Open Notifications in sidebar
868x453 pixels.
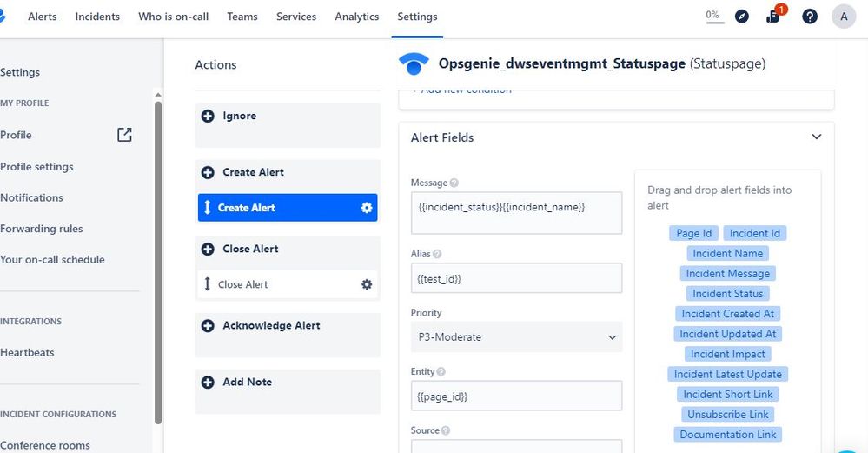[31, 197]
